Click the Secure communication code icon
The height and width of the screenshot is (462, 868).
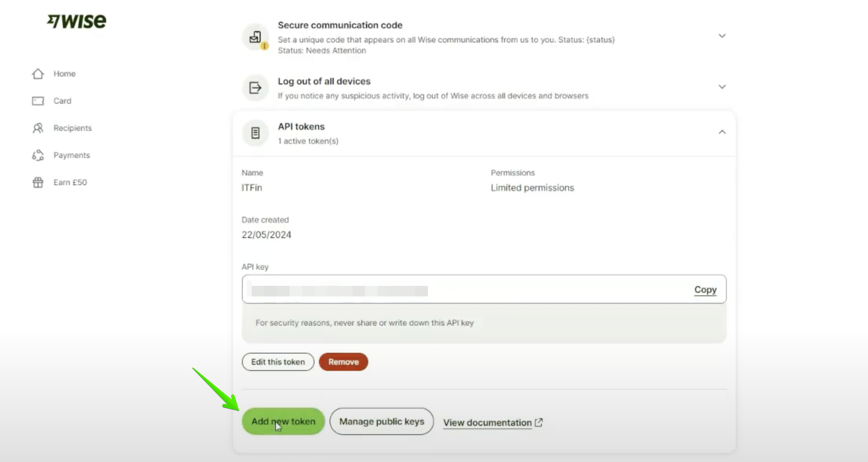click(256, 37)
